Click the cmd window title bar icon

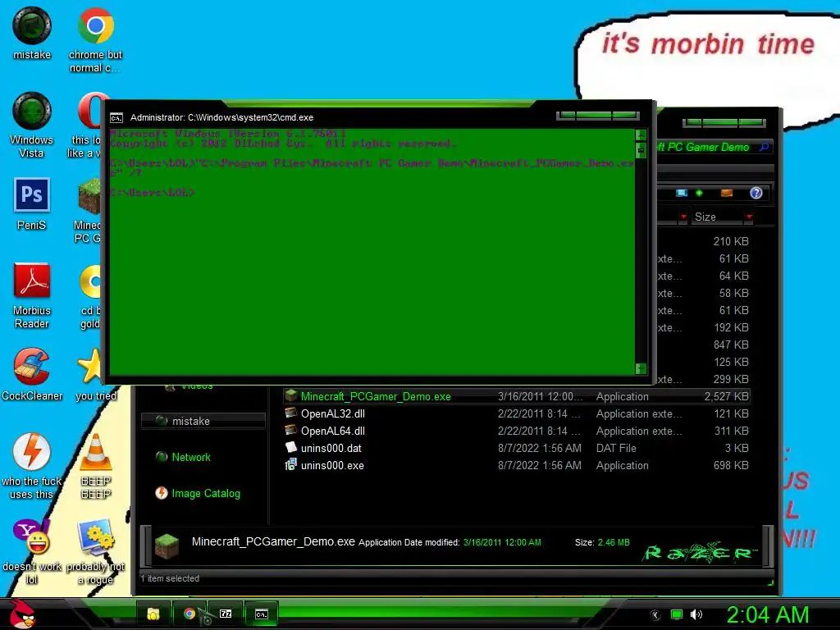(116, 118)
